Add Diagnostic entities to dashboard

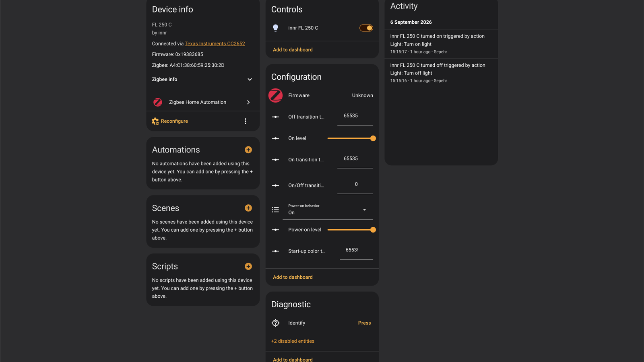[293, 359]
